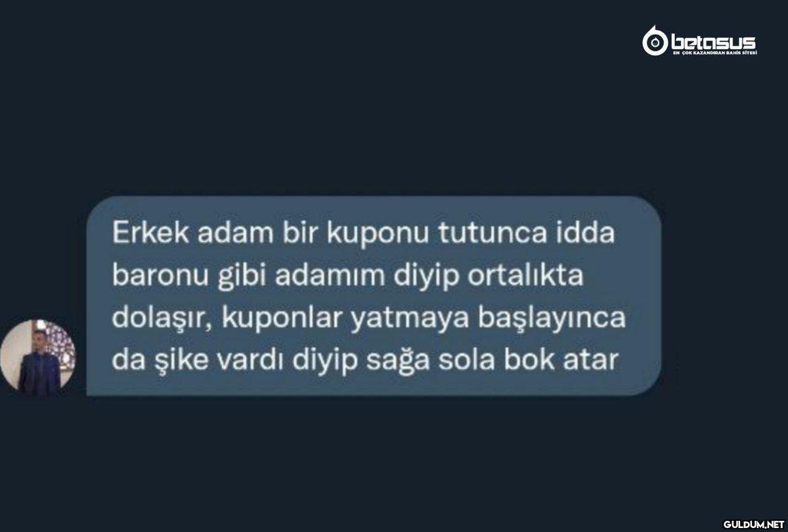The height and width of the screenshot is (532, 788).
Task: Visit the GULDUM.NET watermark link
Action: pos(755,524)
